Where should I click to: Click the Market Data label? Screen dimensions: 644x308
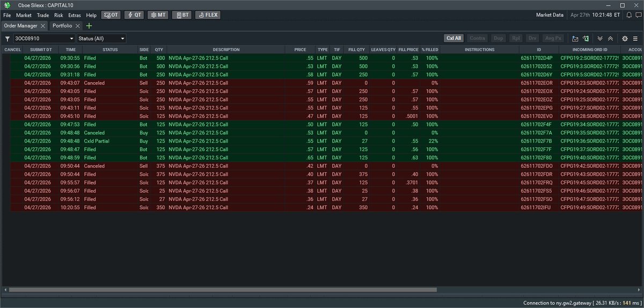[x=550, y=15]
